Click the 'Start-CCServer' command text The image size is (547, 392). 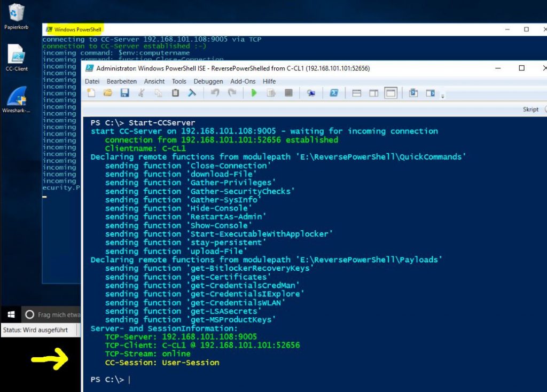coord(162,123)
